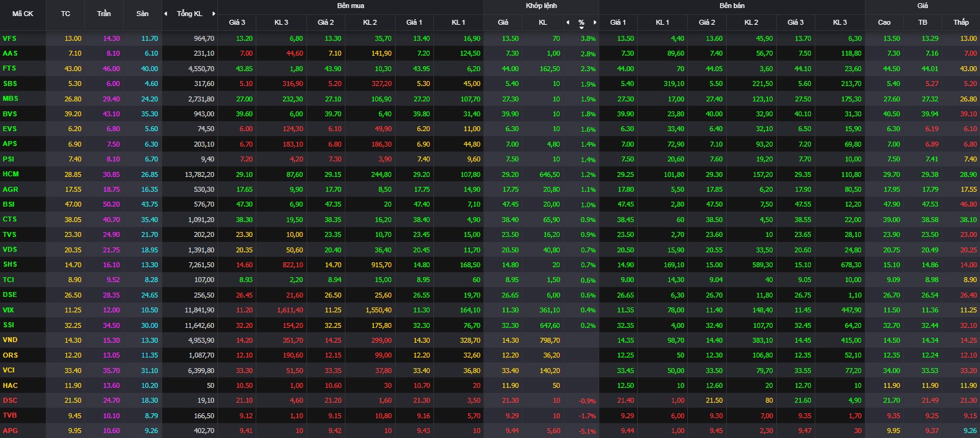The height and width of the screenshot is (438, 980).
Task: Click the Bên bán group header
Action: (732, 6)
